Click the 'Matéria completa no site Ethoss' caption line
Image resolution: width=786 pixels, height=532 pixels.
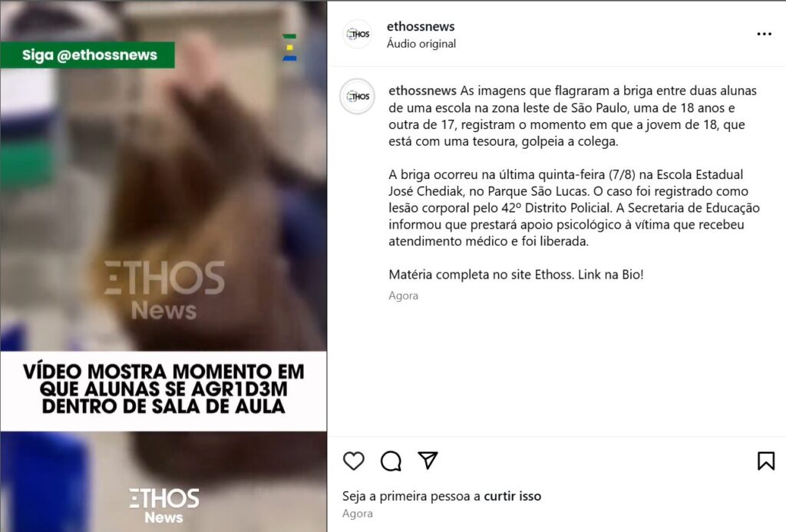point(516,274)
